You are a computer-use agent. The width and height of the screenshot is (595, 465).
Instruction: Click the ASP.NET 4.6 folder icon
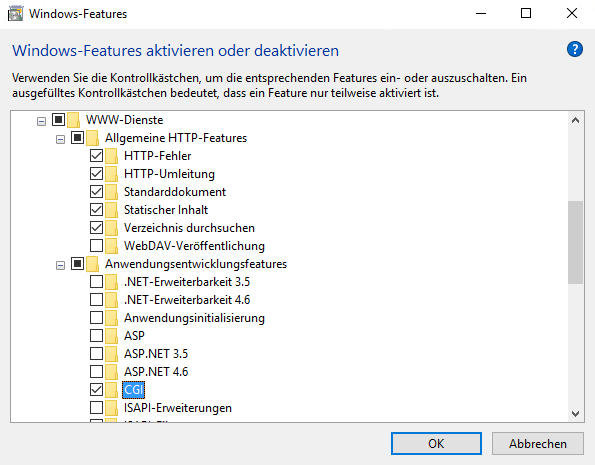point(112,372)
